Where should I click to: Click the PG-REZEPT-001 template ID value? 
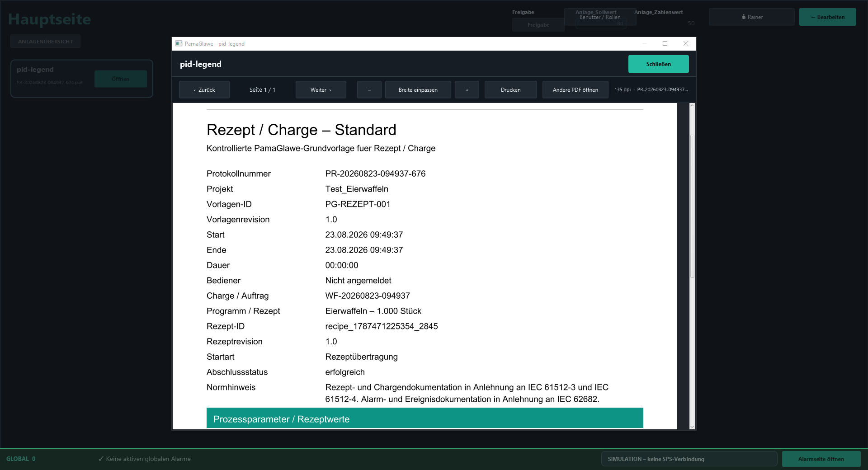pyautogui.click(x=358, y=204)
